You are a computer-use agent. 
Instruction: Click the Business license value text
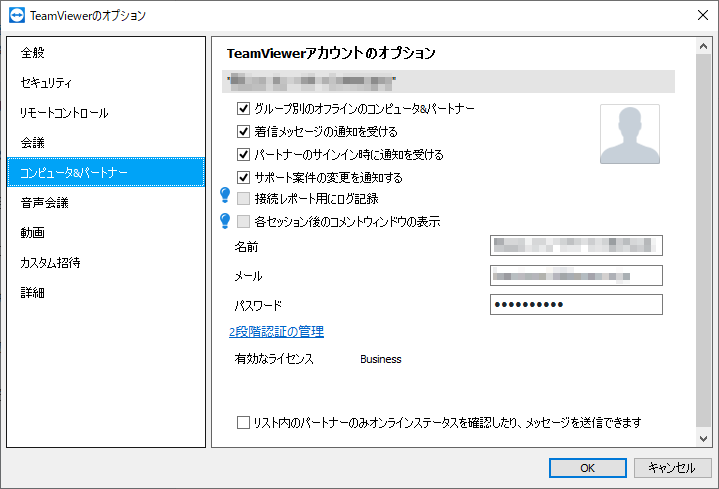tap(381, 359)
